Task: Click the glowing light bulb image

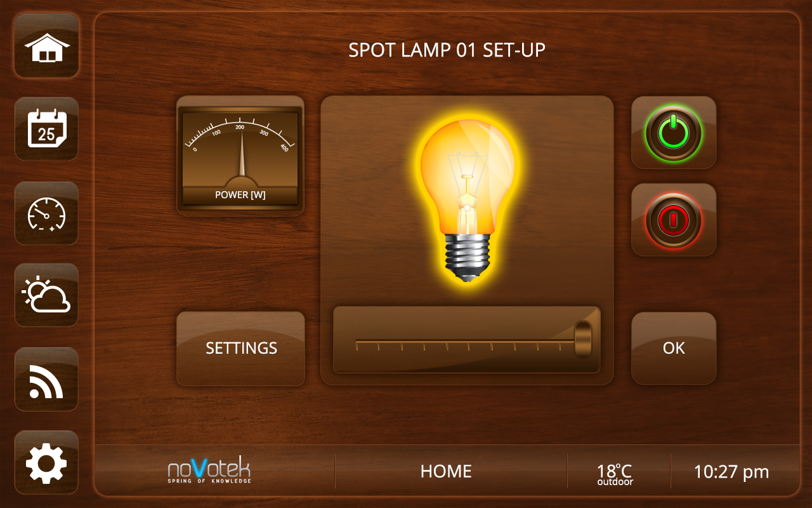Action: pyautogui.click(x=468, y=197)
